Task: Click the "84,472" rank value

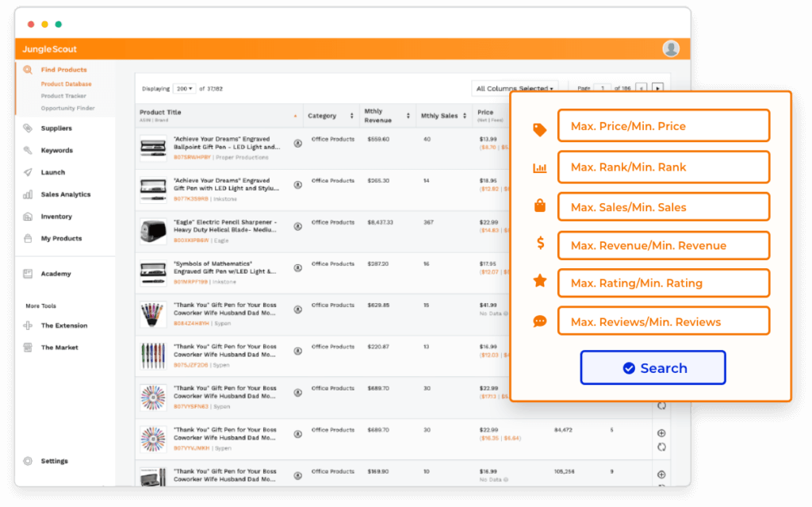Action: pos(563,430)
